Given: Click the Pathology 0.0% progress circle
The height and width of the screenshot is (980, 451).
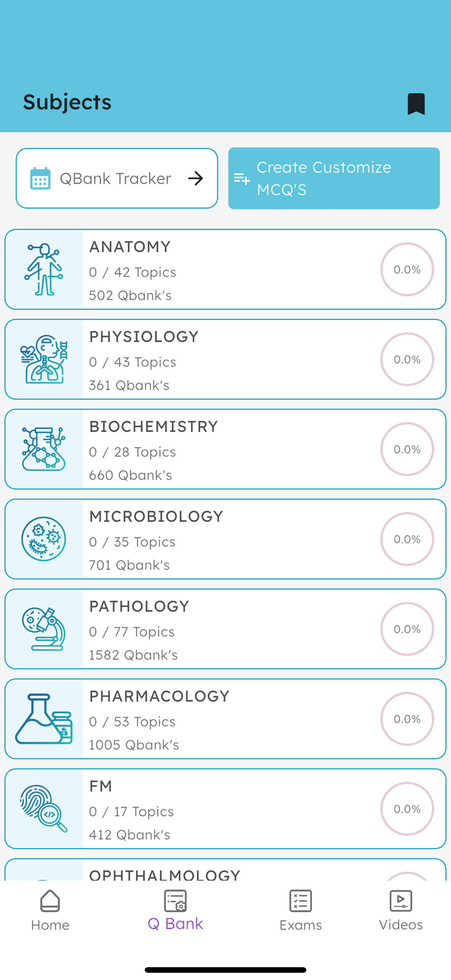Looking at the screenshot, I should 407,629.
